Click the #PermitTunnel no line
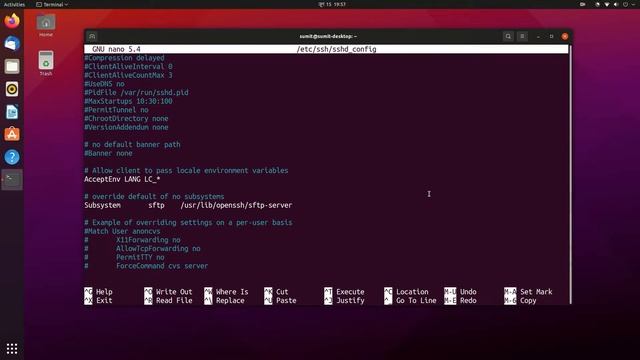 coord(116,110)
